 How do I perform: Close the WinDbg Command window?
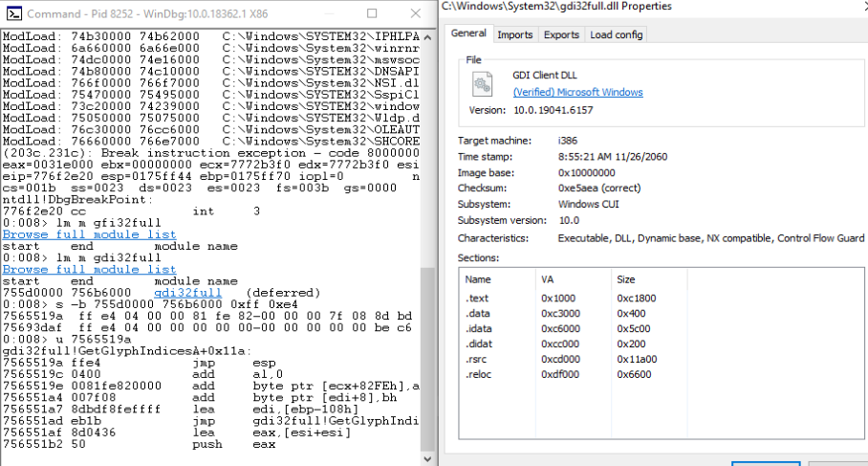tap(415, 13)
